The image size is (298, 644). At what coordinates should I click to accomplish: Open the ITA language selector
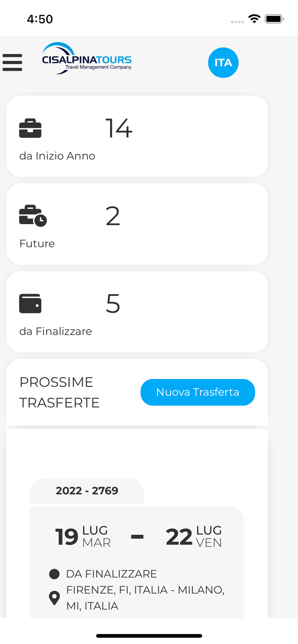pos(223,62)
